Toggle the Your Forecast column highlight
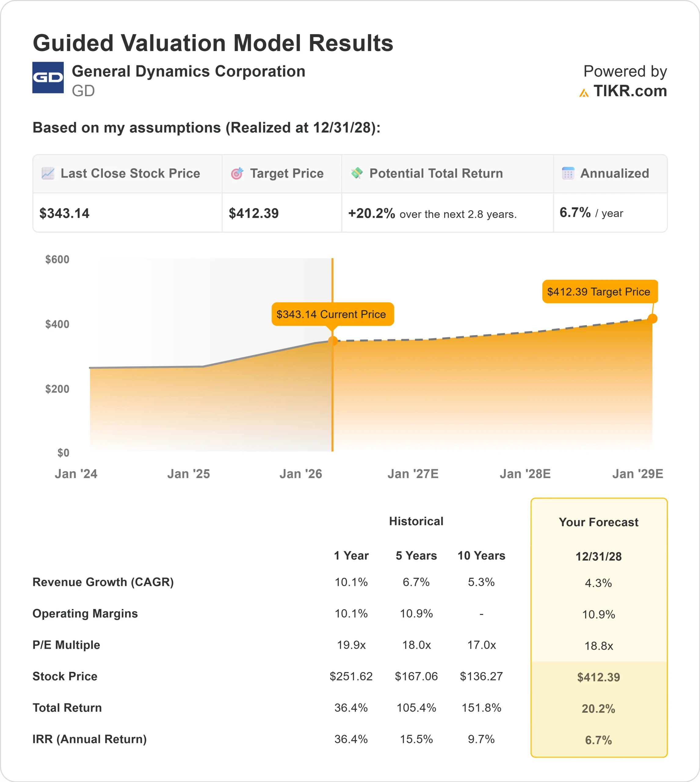 click(x=598, y=522)
